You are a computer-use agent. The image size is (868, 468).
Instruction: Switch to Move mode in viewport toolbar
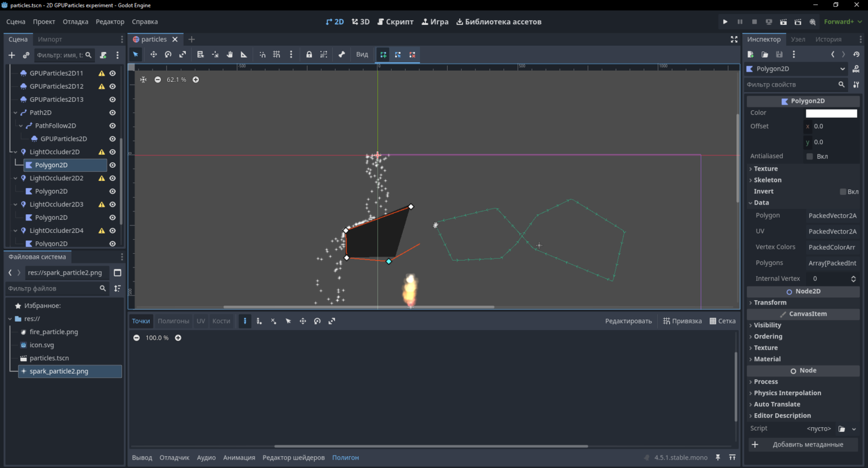pyautogui.click(x=153, y=55)
